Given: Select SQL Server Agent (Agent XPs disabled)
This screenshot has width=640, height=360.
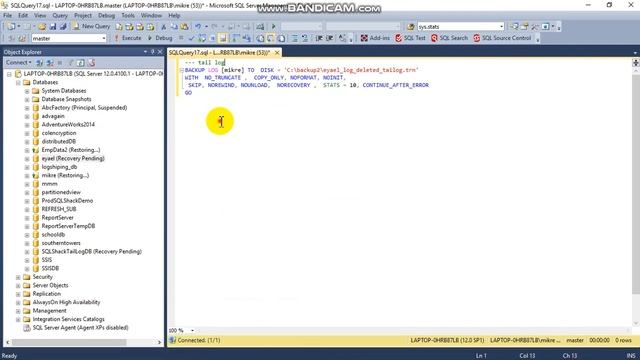Looking at the screenshot, I should [x=80, y=328].
